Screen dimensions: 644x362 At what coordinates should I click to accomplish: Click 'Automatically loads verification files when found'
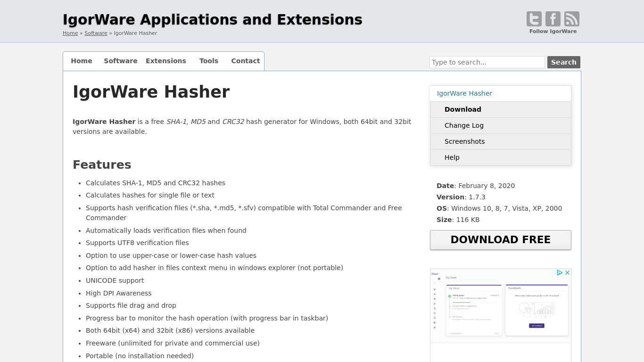[x=166, y=230]
